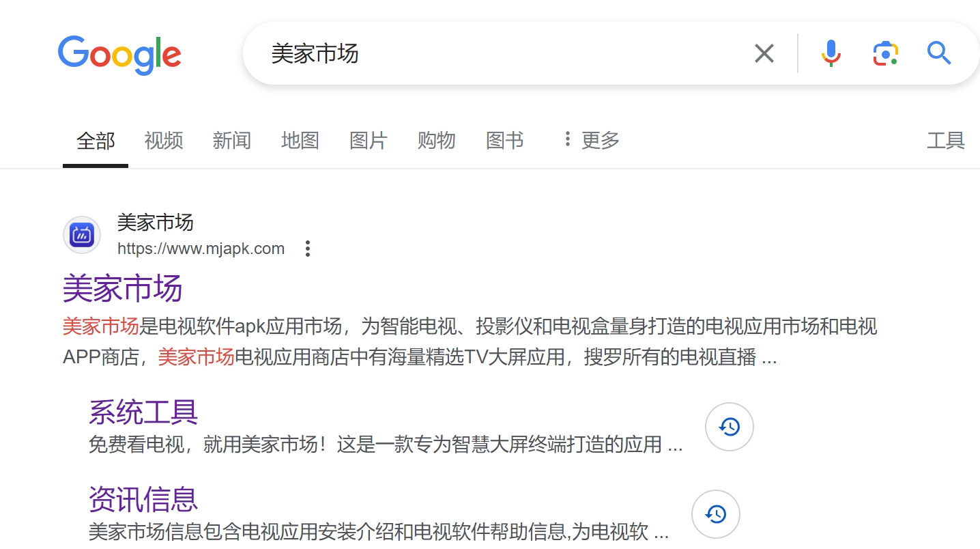Clear the search box with X icon

point(764,53)
